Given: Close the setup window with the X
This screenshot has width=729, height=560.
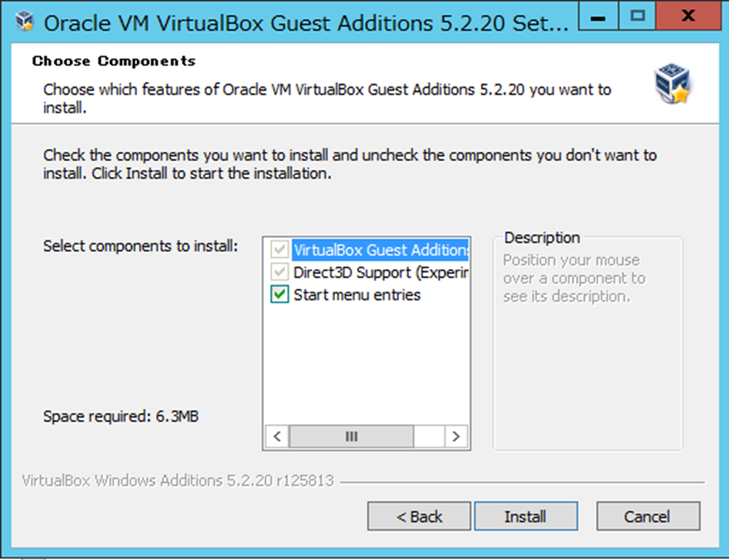Looking at the screenshot, I should (x=688, y=17).
